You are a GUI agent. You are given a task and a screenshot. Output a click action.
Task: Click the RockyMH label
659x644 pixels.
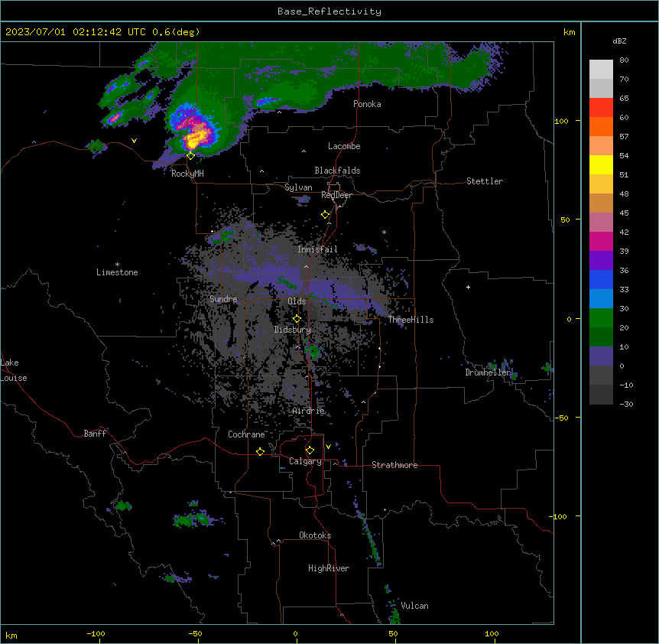pyautogui.click(x=187, y=174)
